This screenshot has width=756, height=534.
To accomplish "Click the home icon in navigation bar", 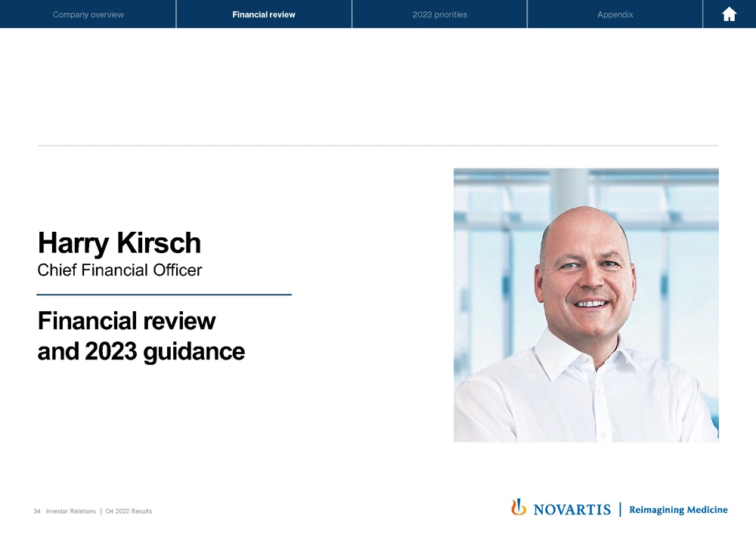I will pos(729,14).
